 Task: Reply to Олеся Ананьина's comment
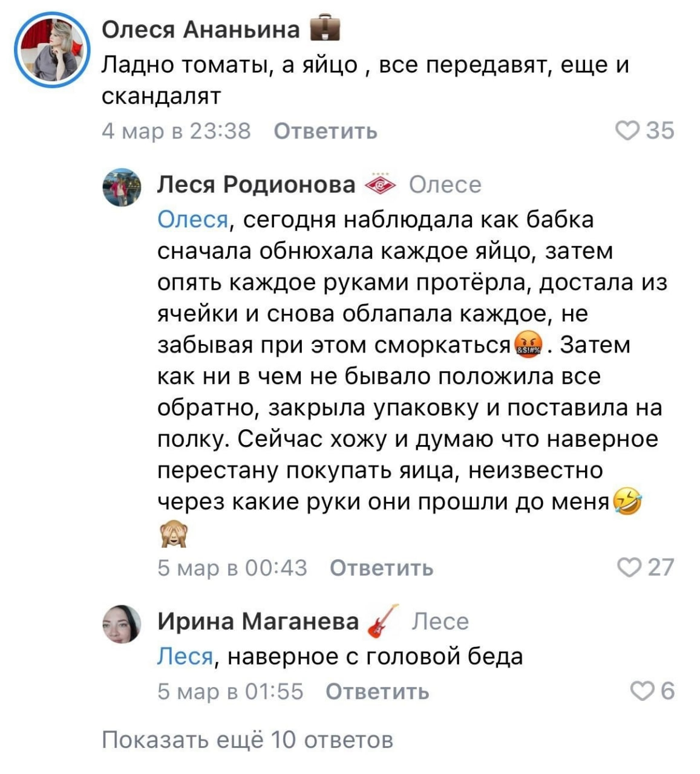(x=325, y=131)
